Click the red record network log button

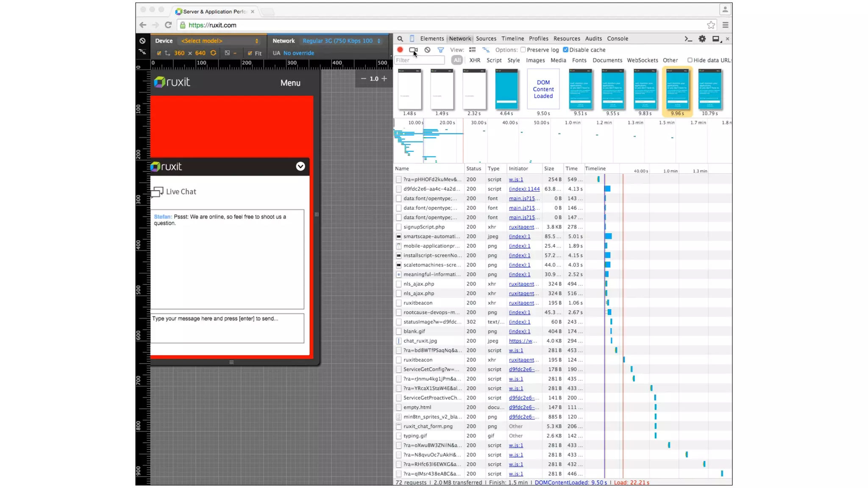(400, 50)
